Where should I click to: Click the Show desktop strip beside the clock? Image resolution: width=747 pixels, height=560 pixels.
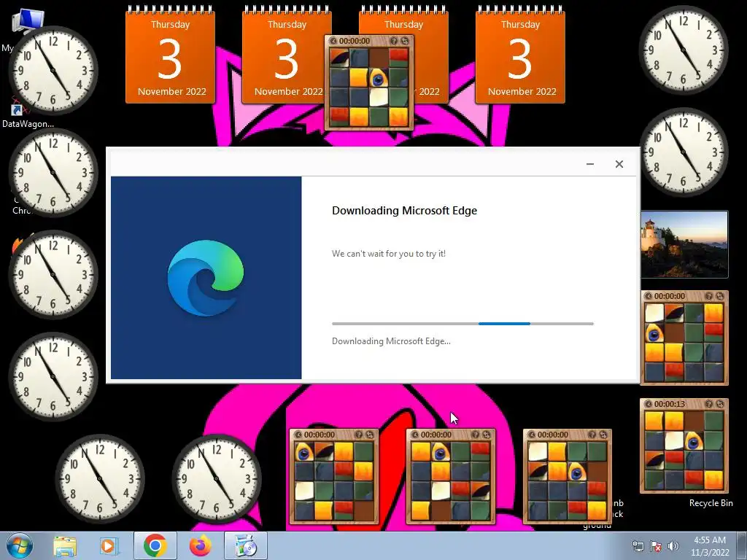pyautogui.click(x=742, y=546)
